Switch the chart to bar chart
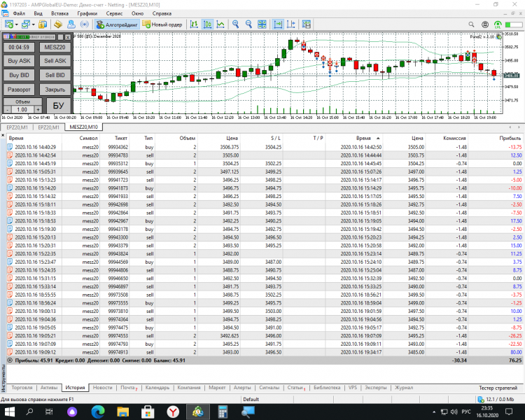The height and width of the screenshot is (420, 525). [194, 24]
